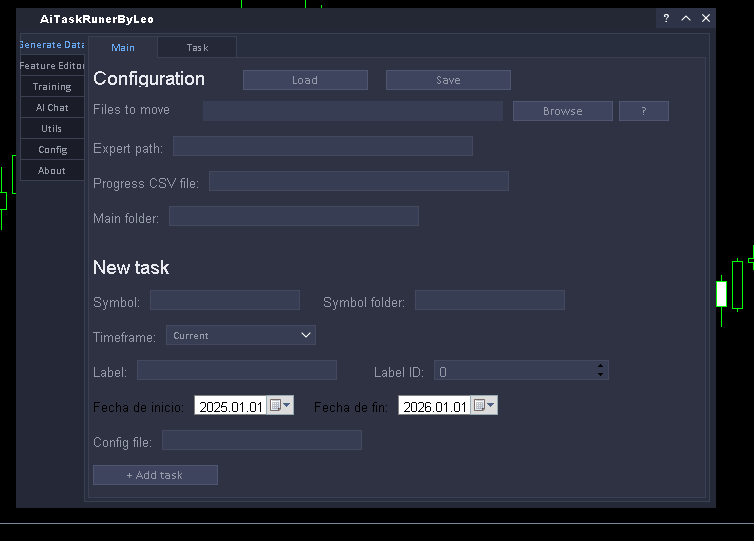Click the + Add task button
754x541 pixels.
pyautogui.click(x=155, y=475)
